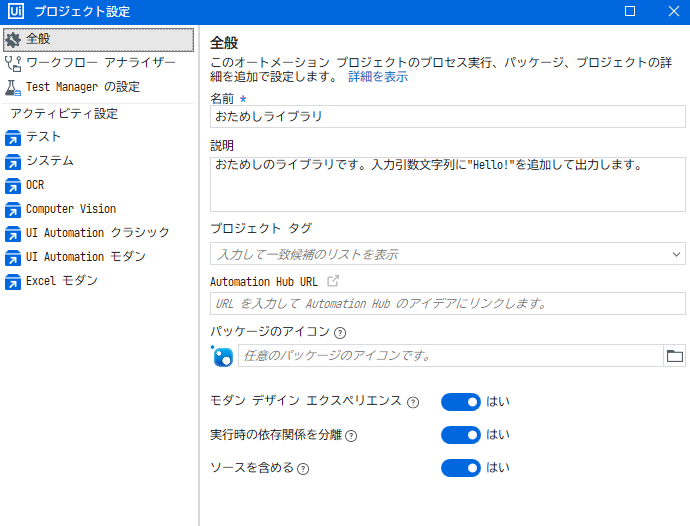Select システム activity settings

pyautogui.click(x=99, y=162)
